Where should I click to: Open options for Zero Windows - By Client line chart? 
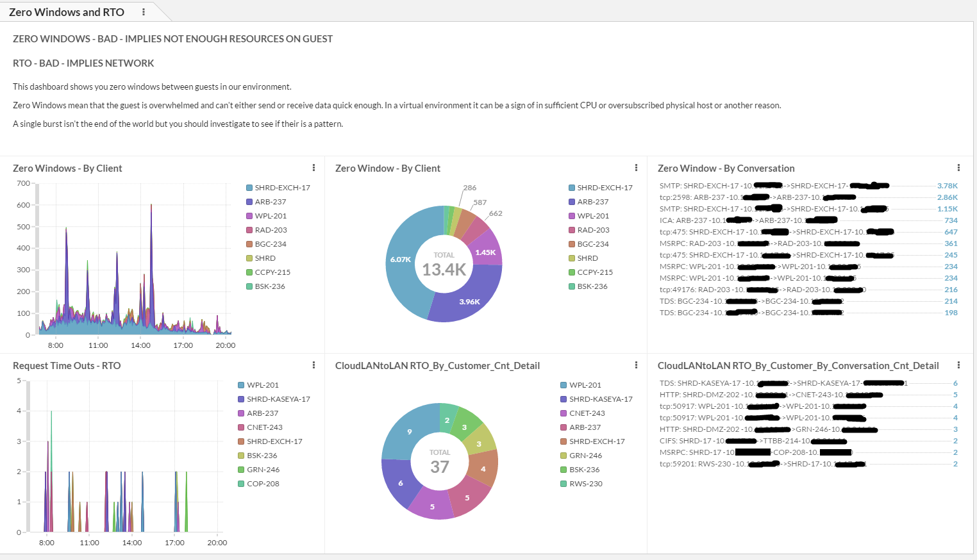tap(313, 168)
